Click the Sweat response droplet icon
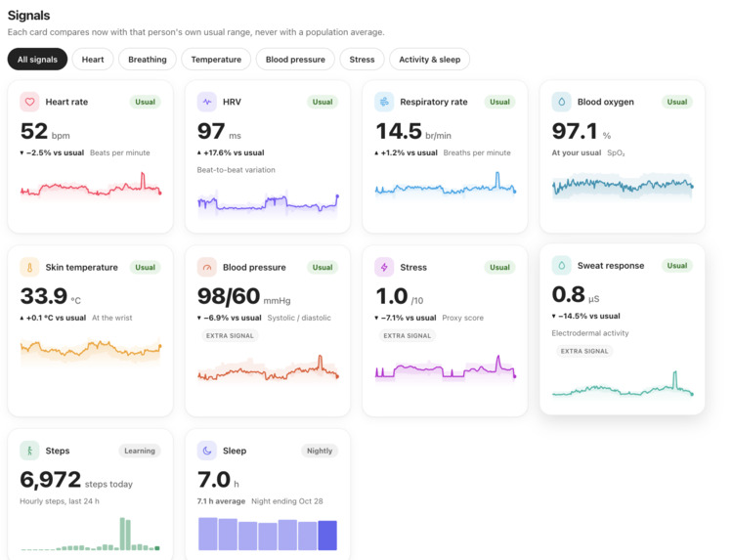 561,266
